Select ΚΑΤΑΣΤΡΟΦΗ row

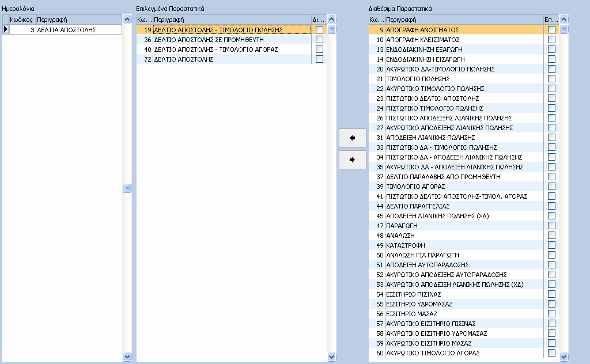pyautogui.click(x=464, y=245)
